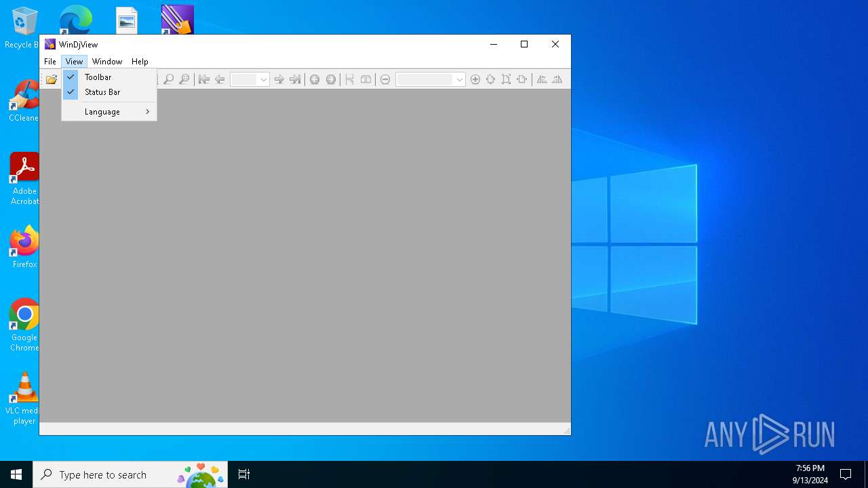
Task: Click the taskbar search box
Action: 130,474
